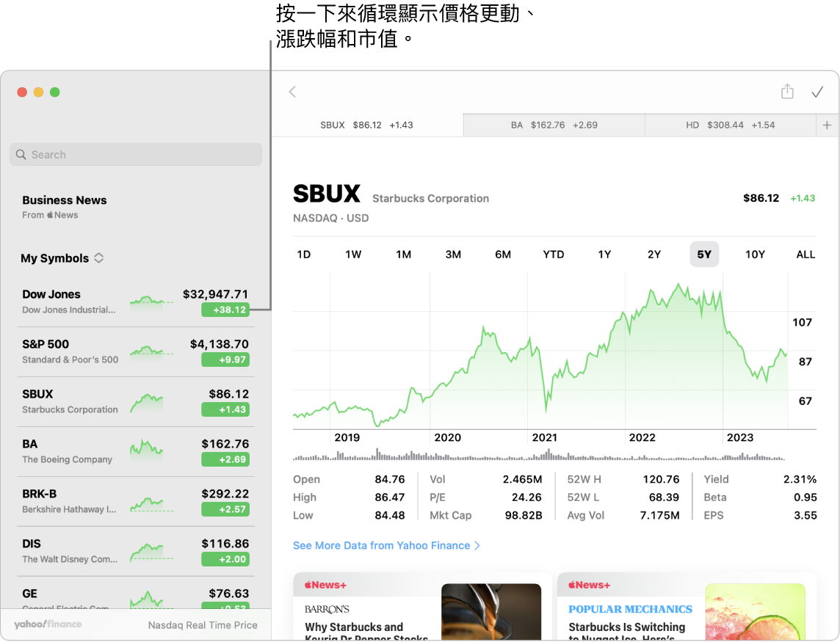Toggle the SBUX +1.43 change badge in the sidebar

225,409
